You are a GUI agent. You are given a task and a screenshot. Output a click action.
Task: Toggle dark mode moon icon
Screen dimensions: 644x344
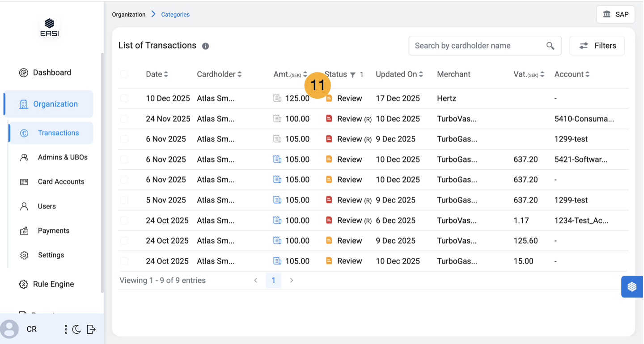[x=77, y=329]
